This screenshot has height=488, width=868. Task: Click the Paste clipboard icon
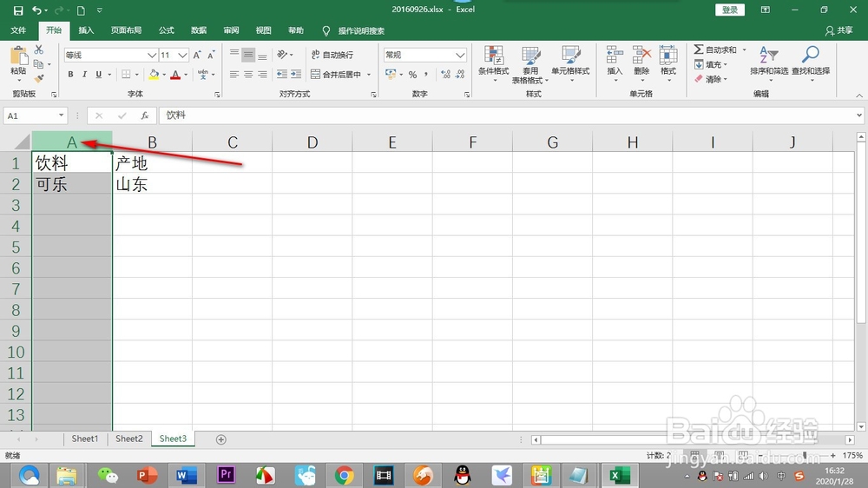tap(18, 56)
